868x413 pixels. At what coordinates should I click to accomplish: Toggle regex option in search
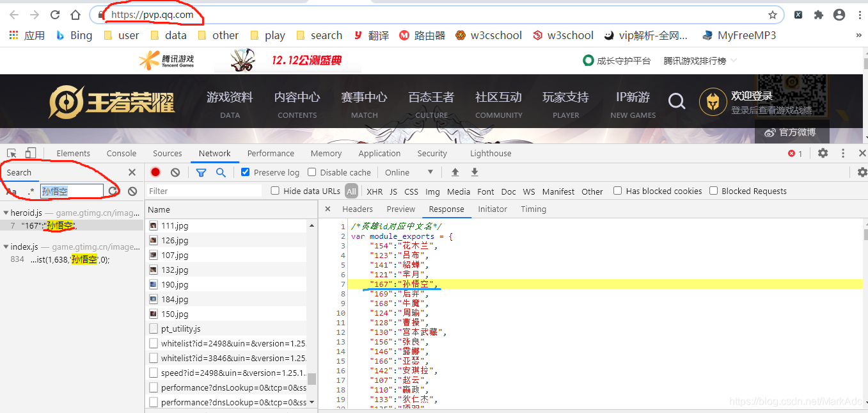[x=31, y=191]
